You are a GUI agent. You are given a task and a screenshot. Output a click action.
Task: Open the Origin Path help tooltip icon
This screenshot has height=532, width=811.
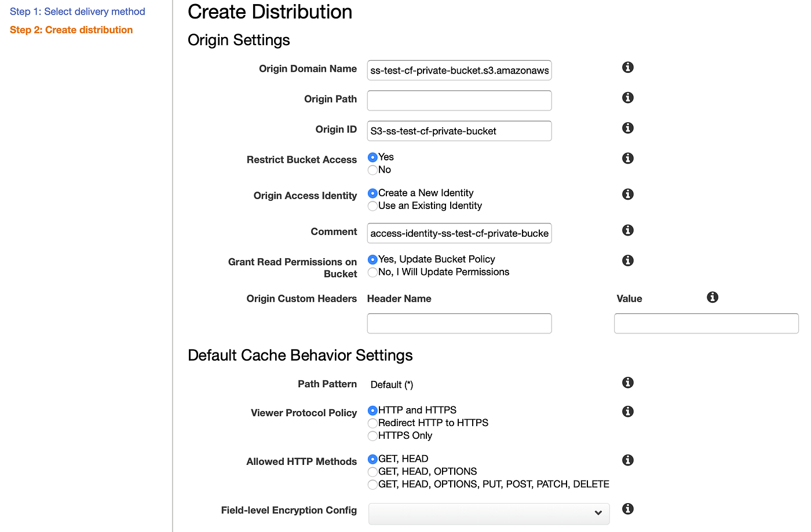627,97
